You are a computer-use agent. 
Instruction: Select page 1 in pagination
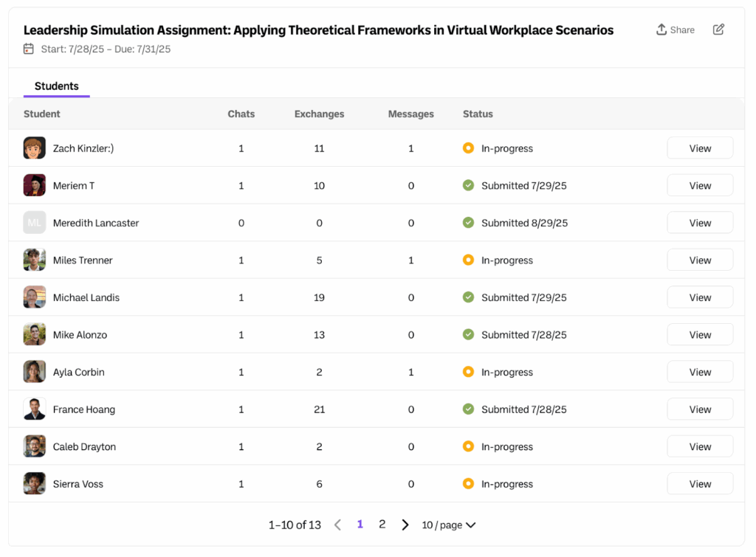360,525
